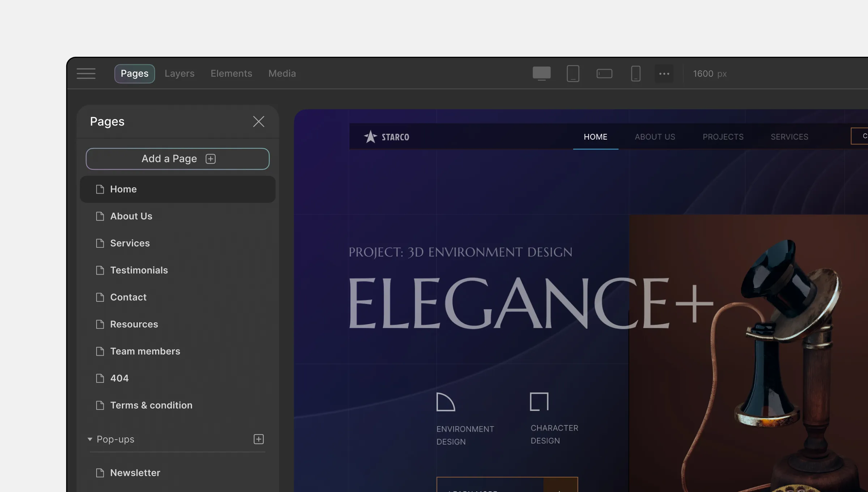Click ABOUT US in site navigation

coord(655,137)
